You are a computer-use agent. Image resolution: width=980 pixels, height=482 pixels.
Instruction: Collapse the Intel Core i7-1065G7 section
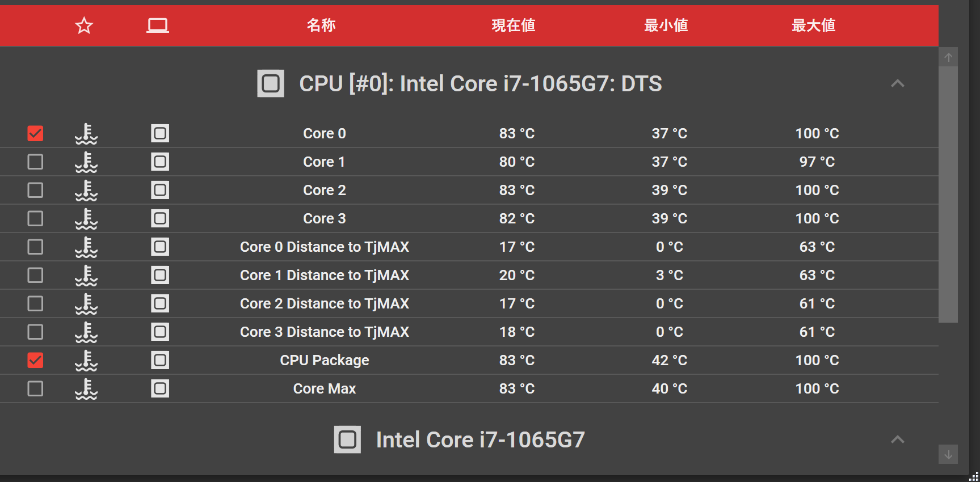(897, 439)
